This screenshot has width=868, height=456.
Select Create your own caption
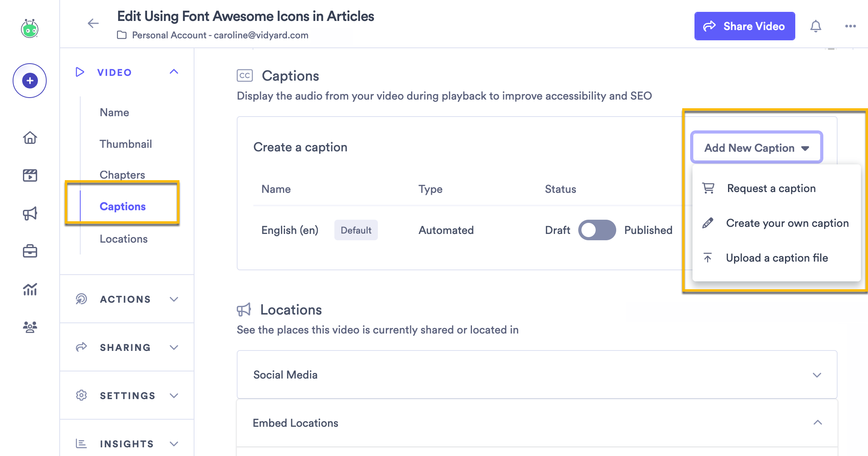pos(787,223)
